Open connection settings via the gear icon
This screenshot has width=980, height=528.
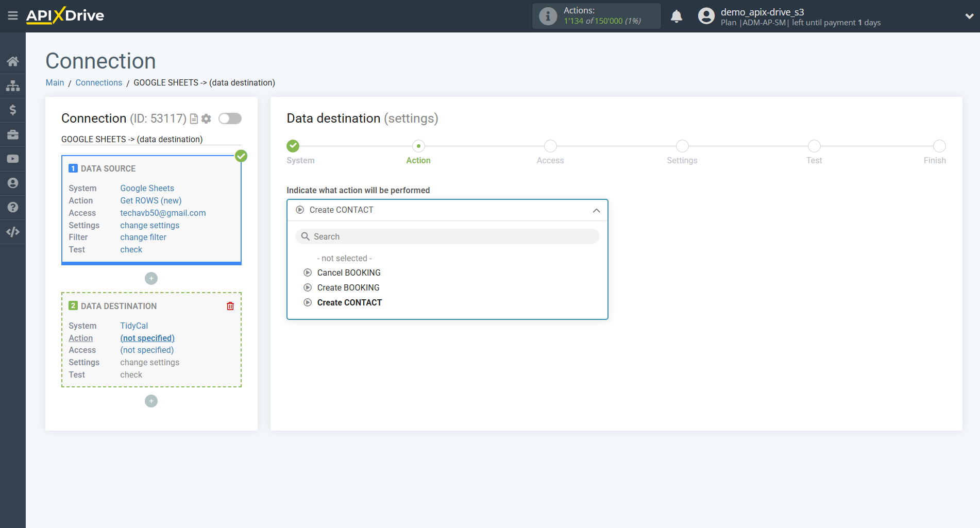pos(206,118)
